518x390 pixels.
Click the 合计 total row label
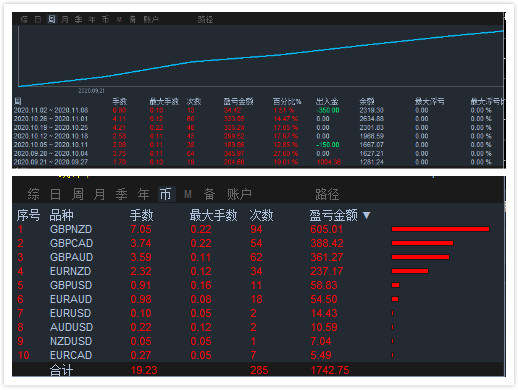click(61, 370)
